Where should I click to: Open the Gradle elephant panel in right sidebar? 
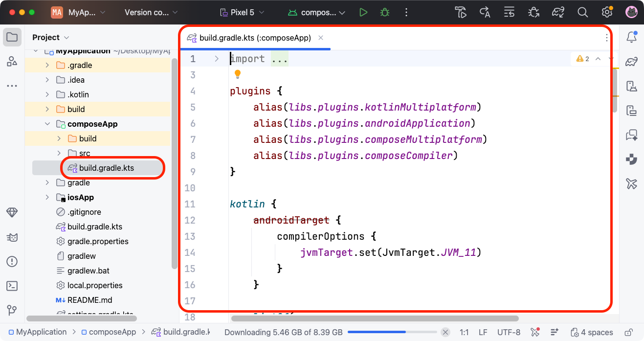coord(632,62)
